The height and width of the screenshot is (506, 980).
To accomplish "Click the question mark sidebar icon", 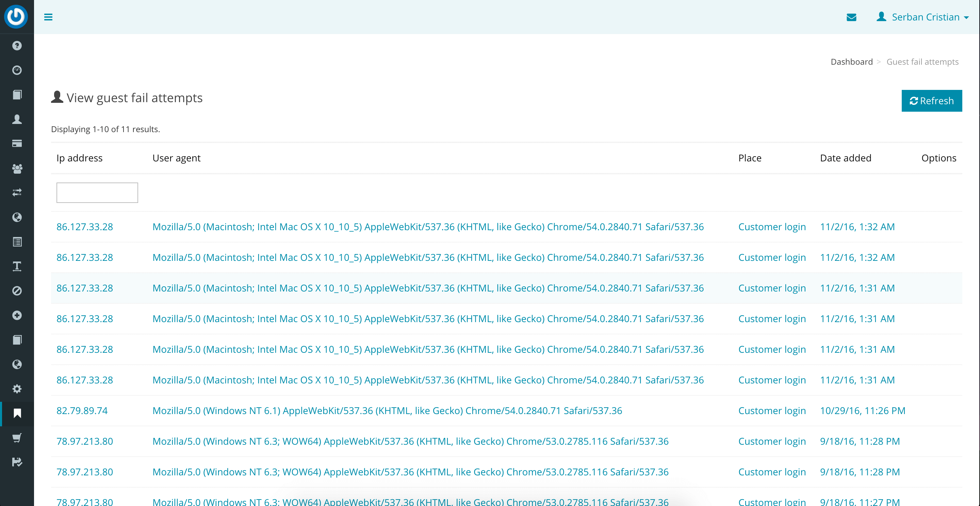I will (17, 46).
